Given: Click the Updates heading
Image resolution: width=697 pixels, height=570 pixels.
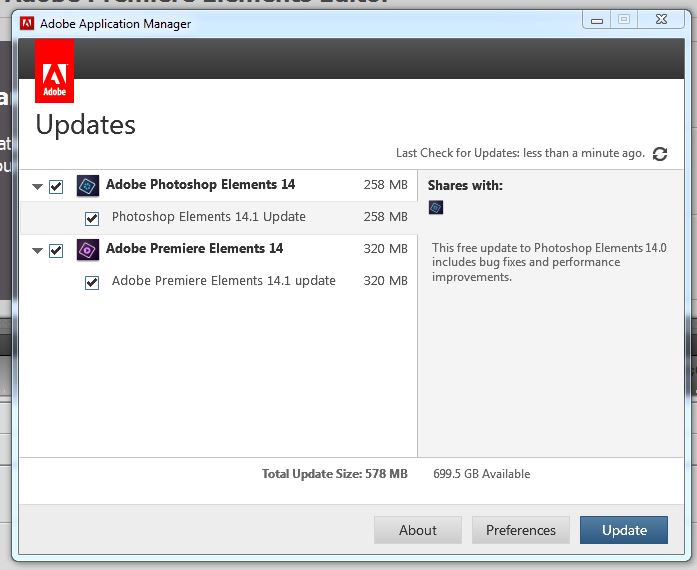Looking at the screenshot, I should [x=85, y=125].
